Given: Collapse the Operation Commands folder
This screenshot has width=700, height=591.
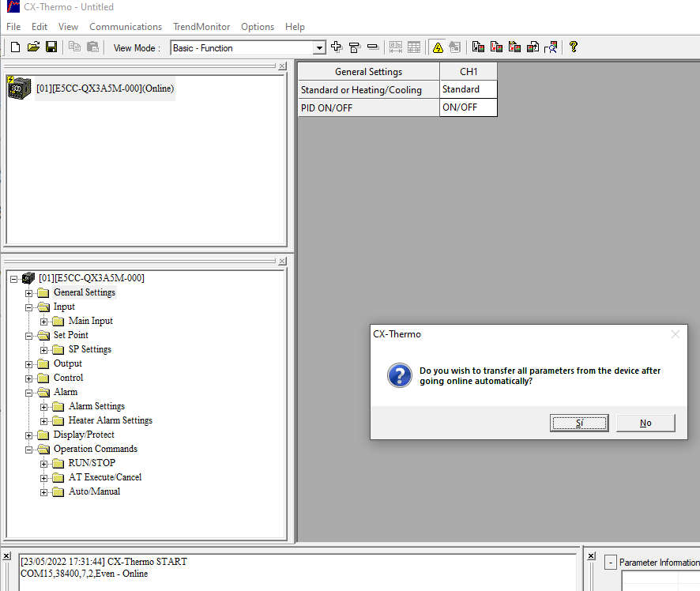Looking at the screenshot, I should (28, 450).
